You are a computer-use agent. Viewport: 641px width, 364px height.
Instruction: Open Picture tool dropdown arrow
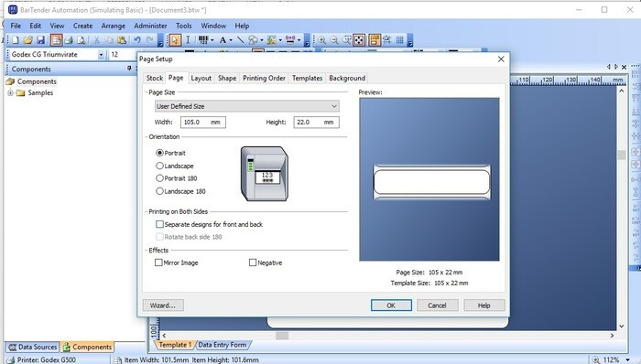[280, 40]
